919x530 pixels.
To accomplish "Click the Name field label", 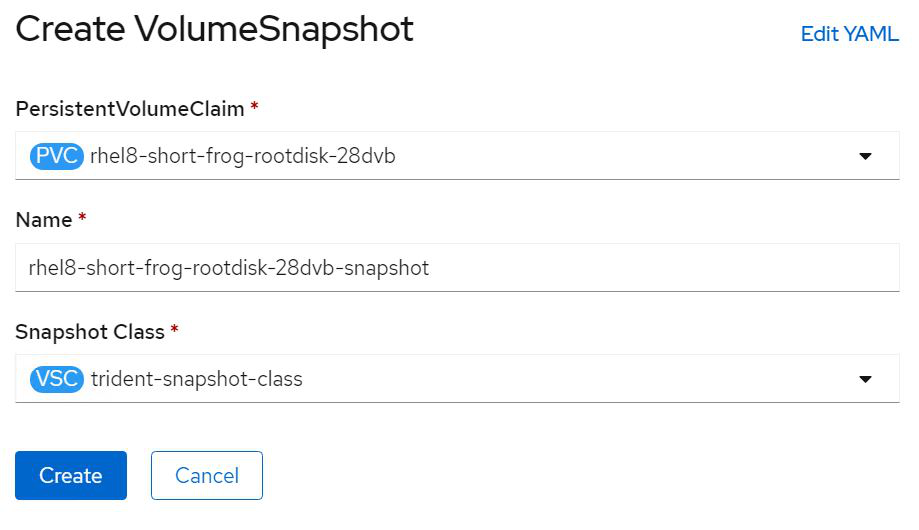I will coord(44,220).
